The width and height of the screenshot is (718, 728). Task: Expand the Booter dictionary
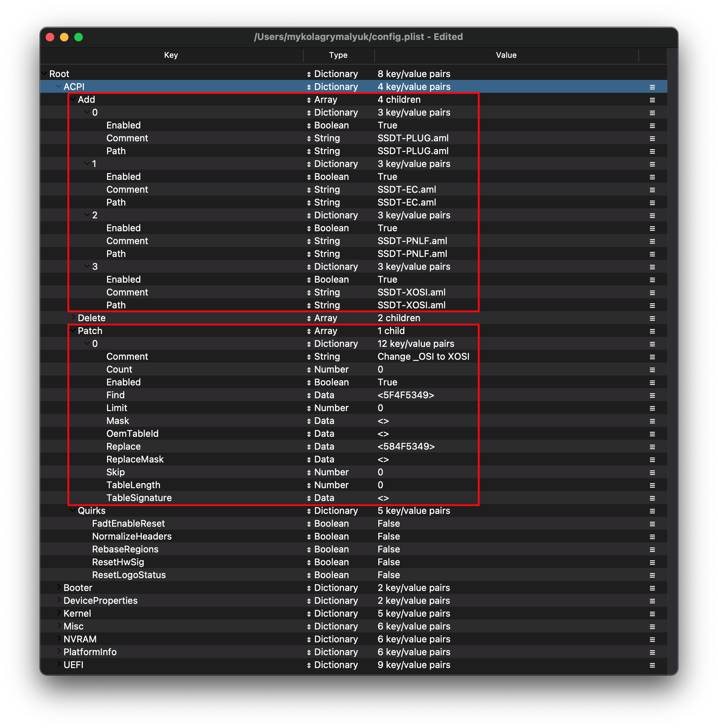point(59,587)
